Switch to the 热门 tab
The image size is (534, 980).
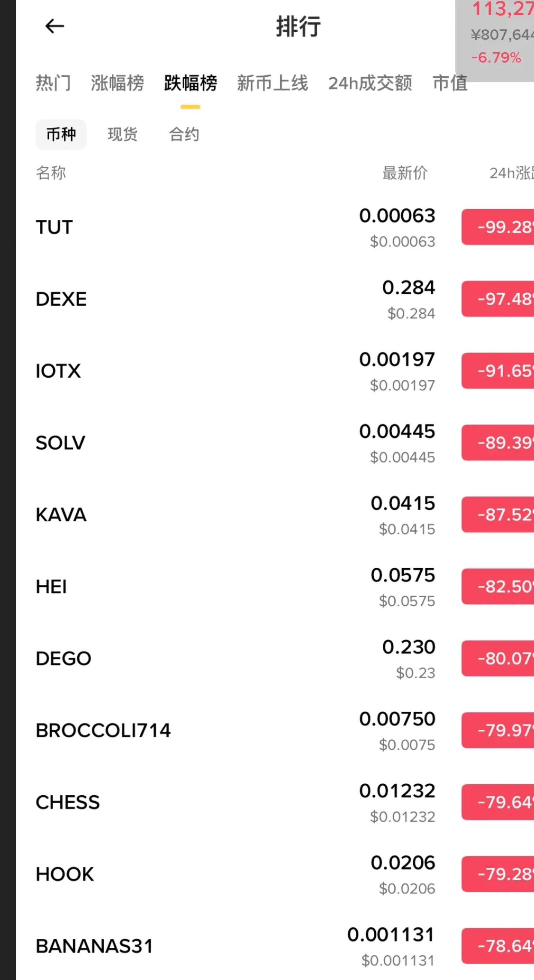tap(53, 83)
